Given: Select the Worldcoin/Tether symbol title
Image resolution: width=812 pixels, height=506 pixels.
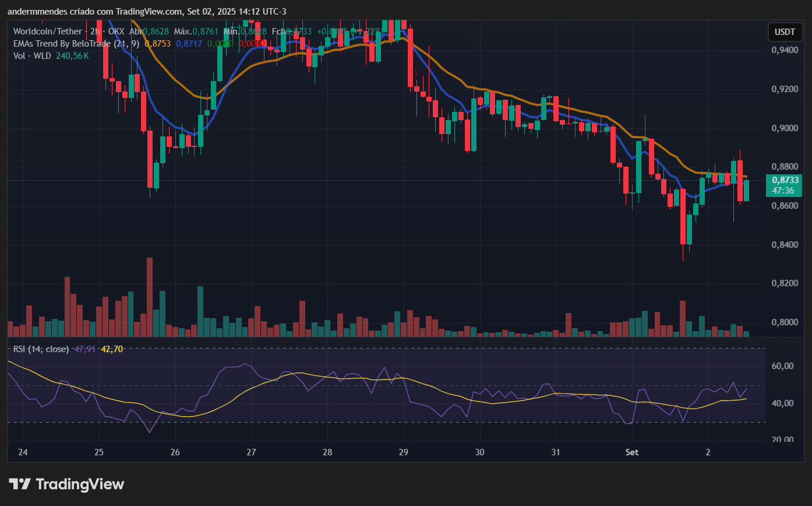Looking at the screenshot, I should click(49, 31).
